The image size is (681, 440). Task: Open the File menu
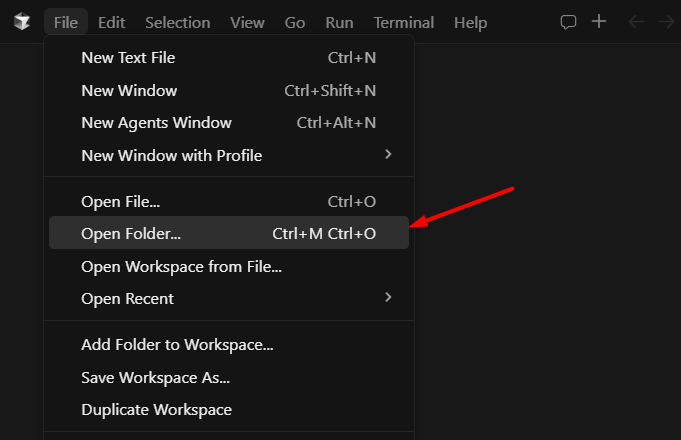tap(66, 22)
